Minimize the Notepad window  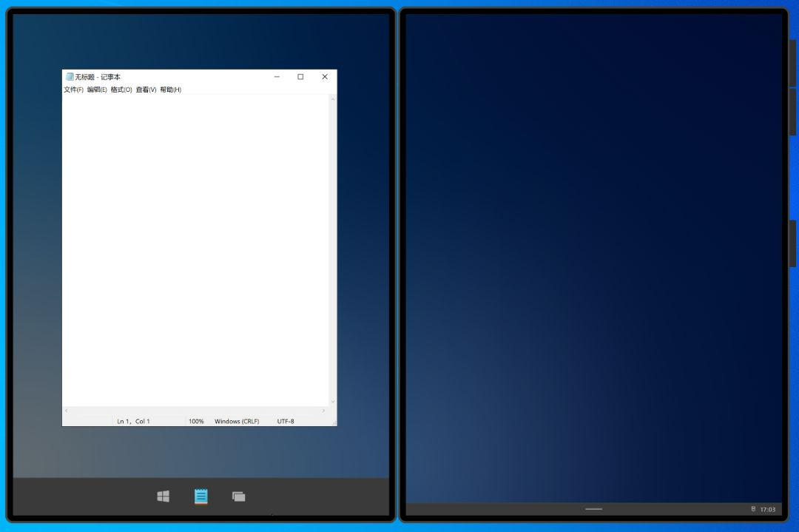(x=277, y=77)
